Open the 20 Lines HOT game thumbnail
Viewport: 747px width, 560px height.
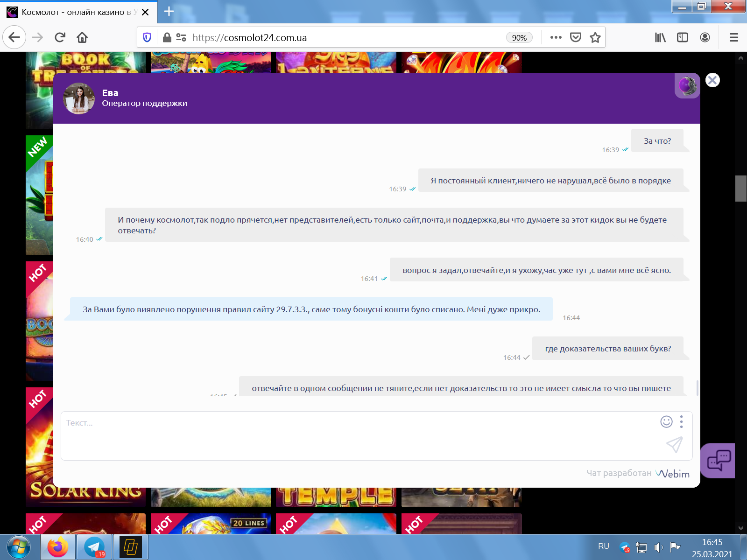click(211, 524)
